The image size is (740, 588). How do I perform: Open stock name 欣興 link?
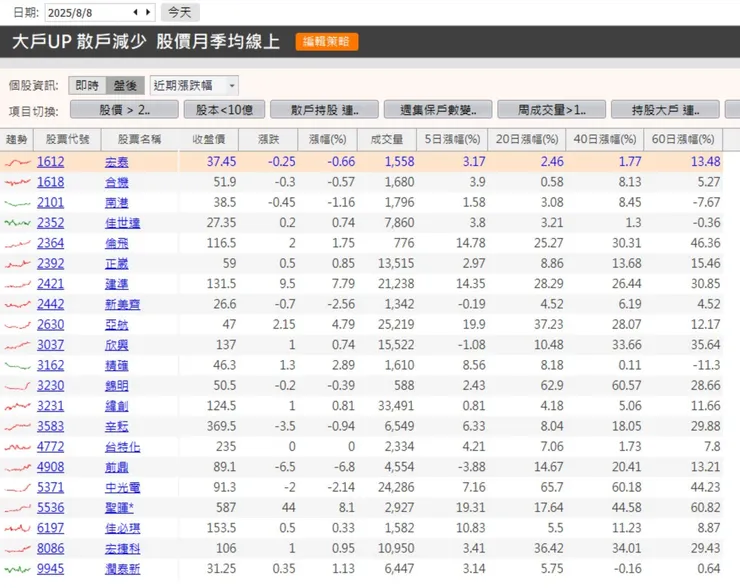pyautogui.click(x=117, y=345)
